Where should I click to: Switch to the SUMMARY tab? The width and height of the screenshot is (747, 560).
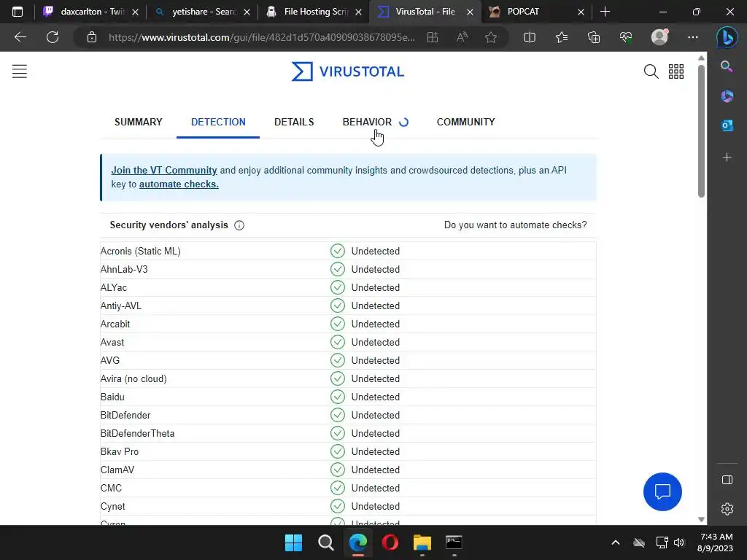coord(138,122)
